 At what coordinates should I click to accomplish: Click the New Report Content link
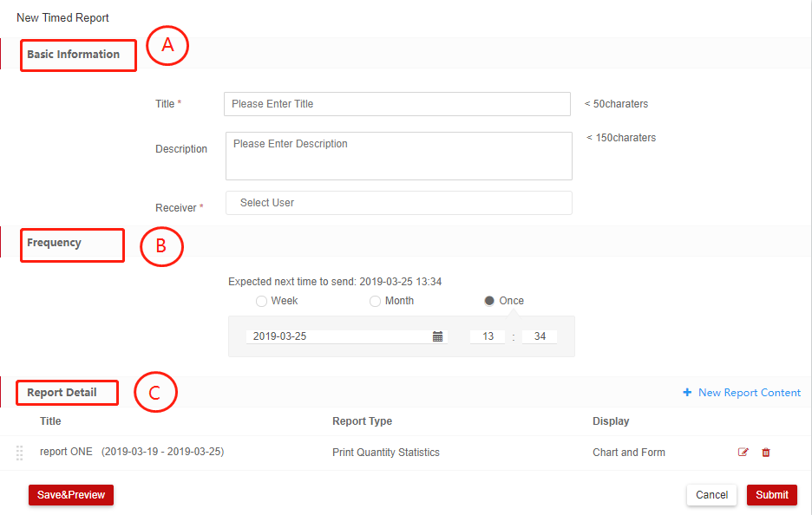pos(749,393)
